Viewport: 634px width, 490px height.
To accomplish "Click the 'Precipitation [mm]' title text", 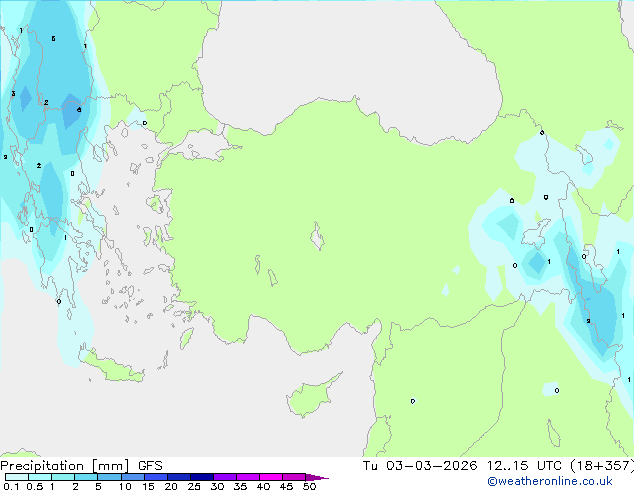I will [x=65, y=466].
